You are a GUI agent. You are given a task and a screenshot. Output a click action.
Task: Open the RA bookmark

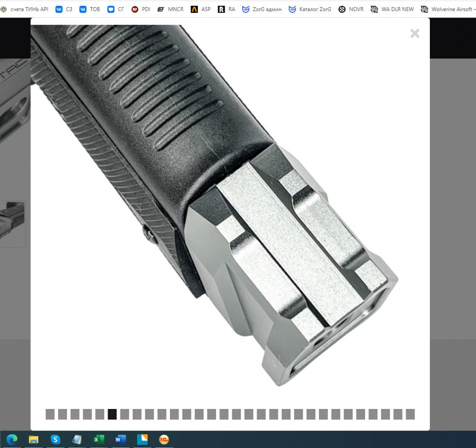point(227,9)
